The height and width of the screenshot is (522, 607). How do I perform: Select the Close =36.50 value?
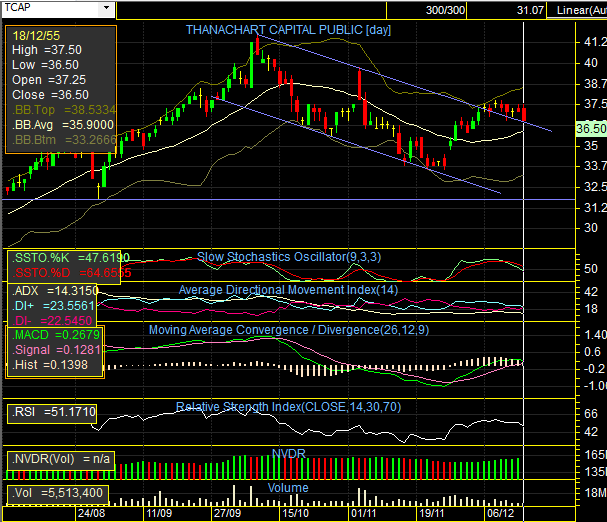(x=50, y=95)
